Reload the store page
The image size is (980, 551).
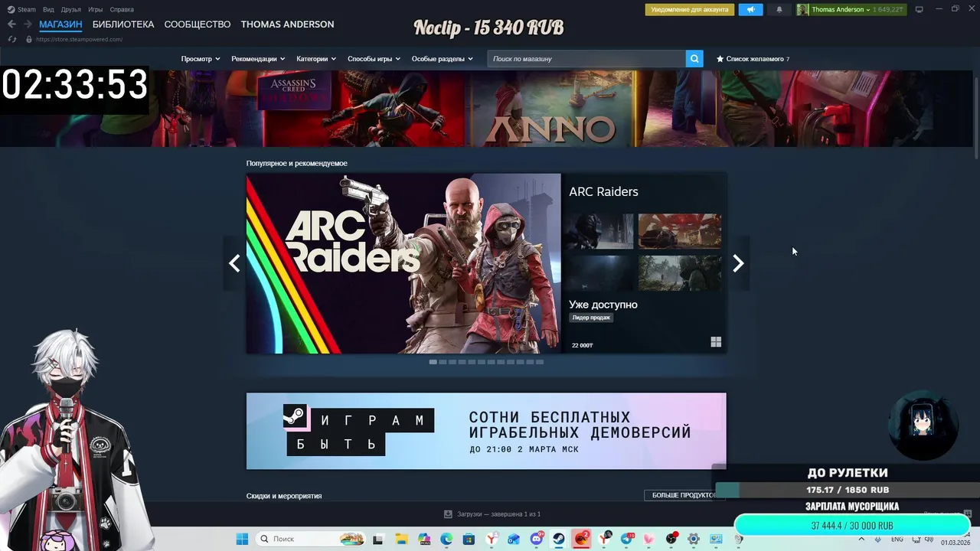[11, 39]
